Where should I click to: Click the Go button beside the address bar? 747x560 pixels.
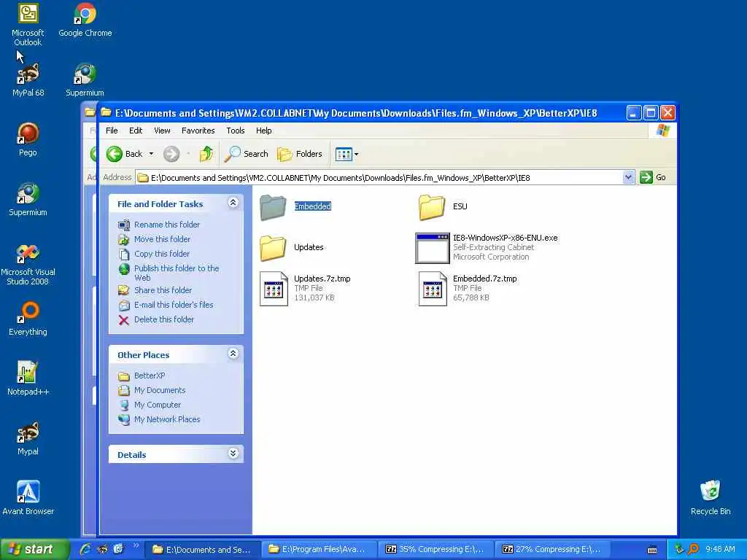[653, 178]
